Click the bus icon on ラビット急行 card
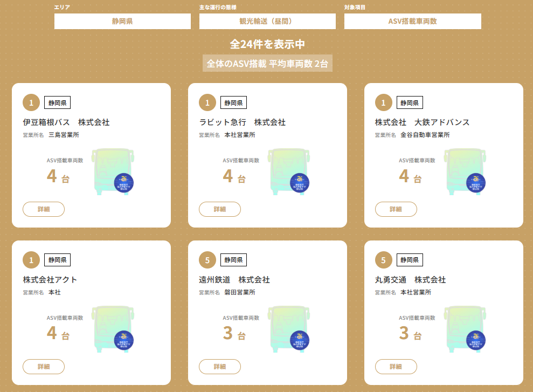The height and width of the screenshot is (392, 533). pyautogui.click(x=289, y=171)
